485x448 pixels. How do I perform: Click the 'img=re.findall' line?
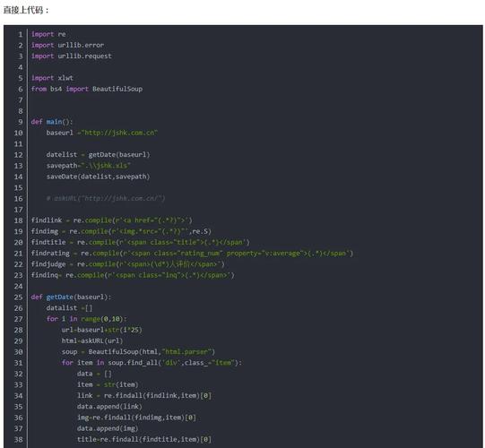click(x=136, y=418)
